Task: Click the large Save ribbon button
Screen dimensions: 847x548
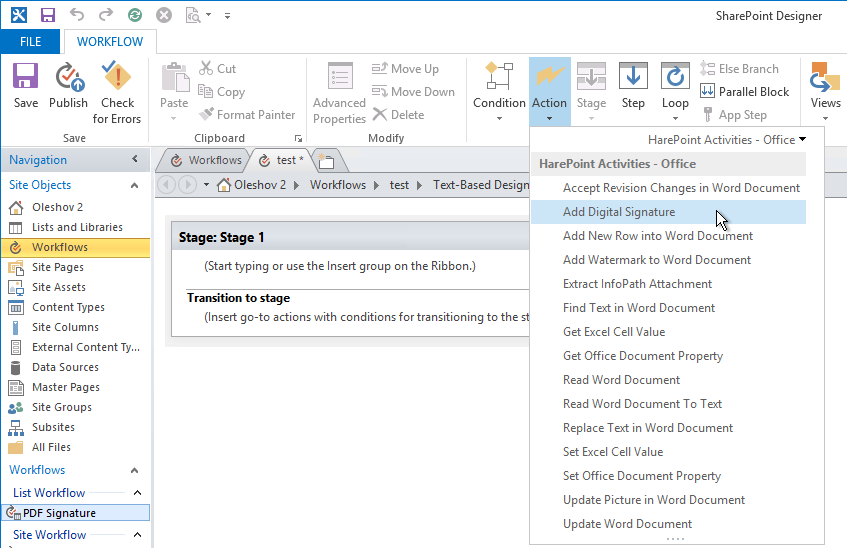Action: tap(25, 86)
